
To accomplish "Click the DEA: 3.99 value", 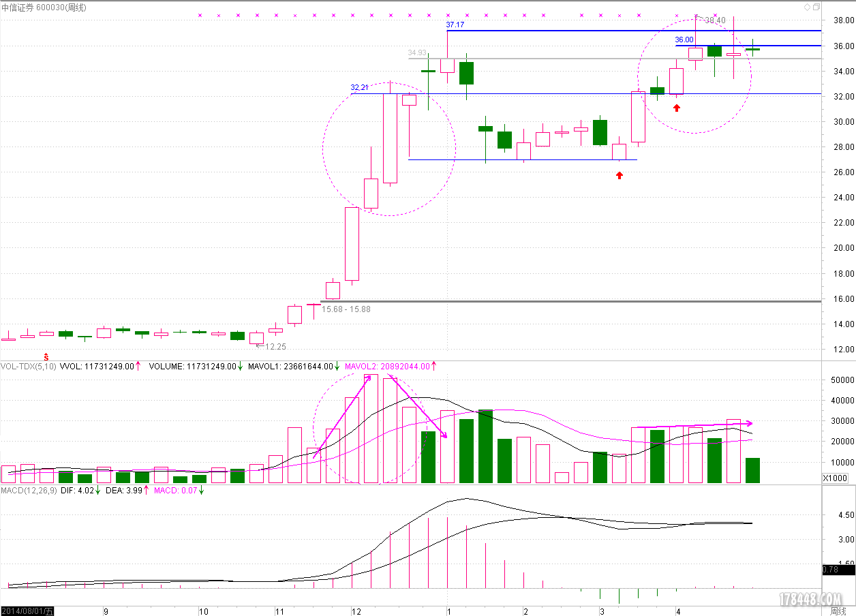I will tap(123, 490).
